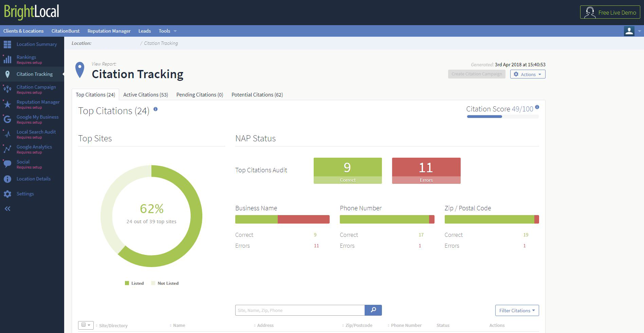Tick the select-all citations checkbox
Image resolution: width=644 pixels, height=333 pixels.
(84, 325)
